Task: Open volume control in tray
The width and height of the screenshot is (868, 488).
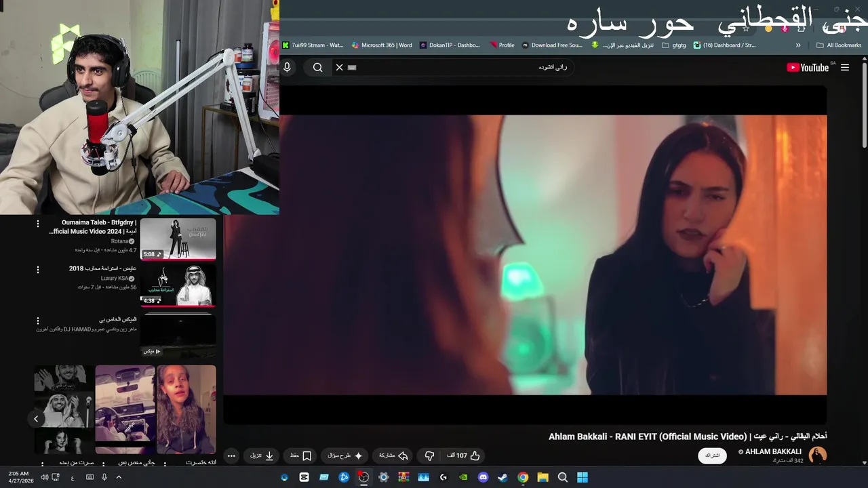Action: (x=44, y=477)
